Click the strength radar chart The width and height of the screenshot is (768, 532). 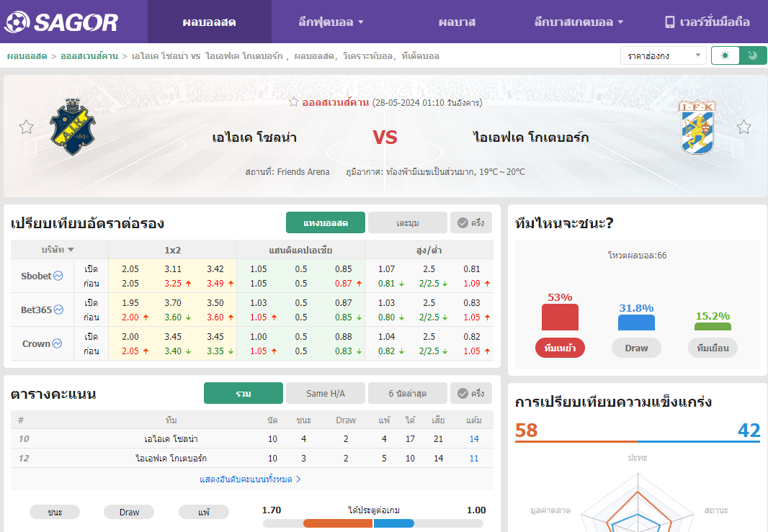pyautogui.click(x=638, y=504)
